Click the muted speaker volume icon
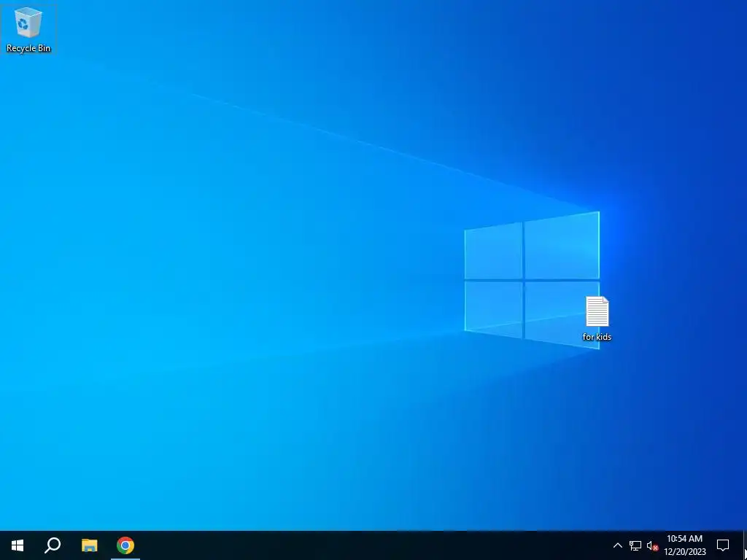The image size is (747, 560). 652,545
